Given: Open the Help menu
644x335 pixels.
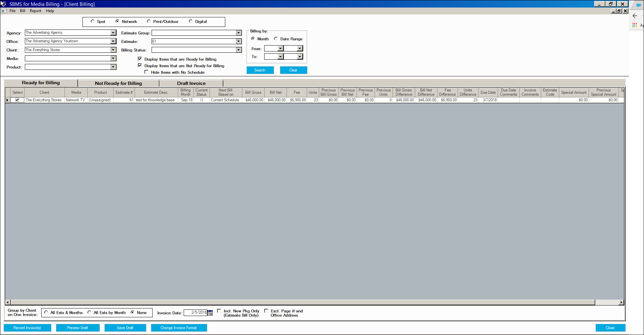Looking at the screenshot, I should [50, 11].
